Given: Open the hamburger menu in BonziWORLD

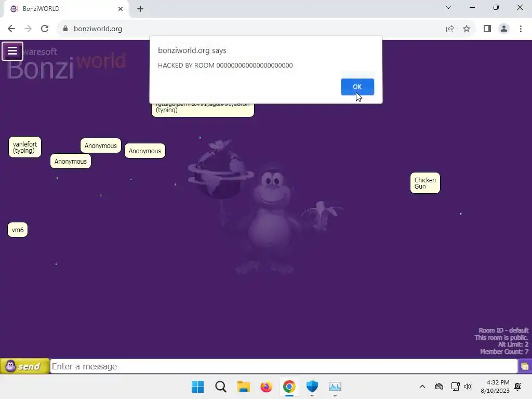Looking at the screenshot, I should 12,51.
